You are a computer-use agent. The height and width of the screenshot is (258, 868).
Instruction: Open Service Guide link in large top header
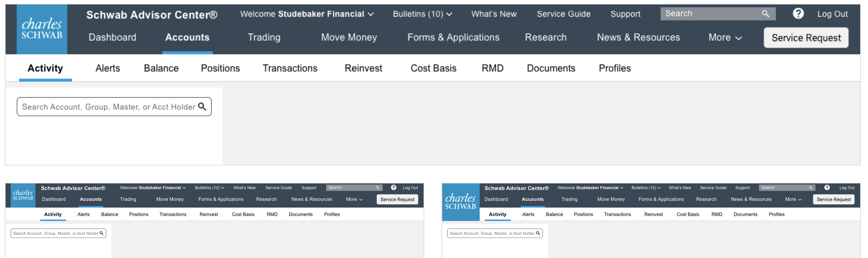coord(564,14)
